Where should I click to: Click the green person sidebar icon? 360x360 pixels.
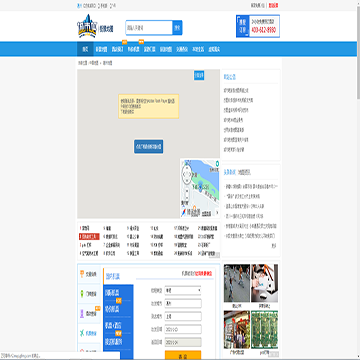pos(82,294)
